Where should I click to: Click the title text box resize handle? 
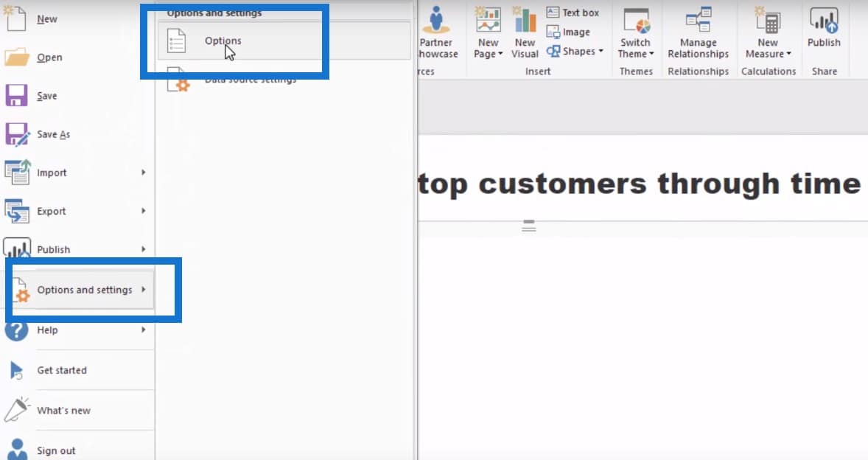click(x=528, y=226)
